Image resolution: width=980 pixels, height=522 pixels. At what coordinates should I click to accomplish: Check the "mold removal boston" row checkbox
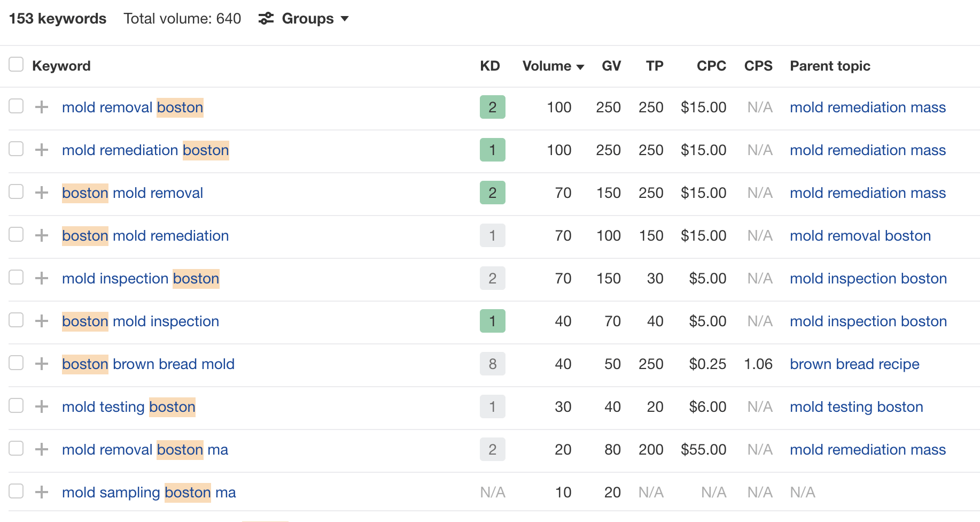(x=16, y=106)
